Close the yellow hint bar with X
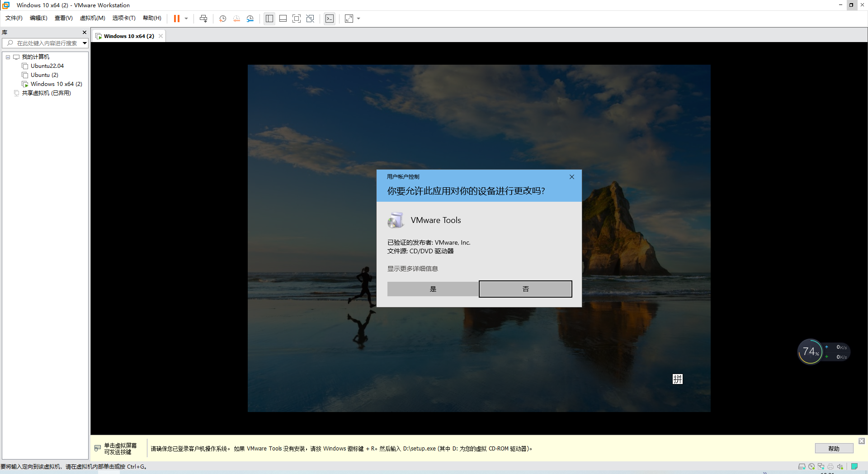 (x=862, y=441)
